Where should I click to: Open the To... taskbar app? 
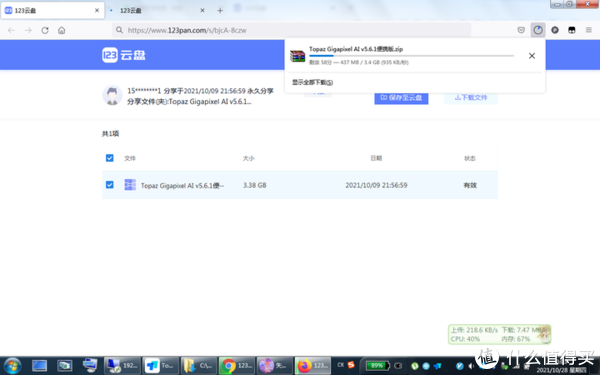click(x=160, y=366)
